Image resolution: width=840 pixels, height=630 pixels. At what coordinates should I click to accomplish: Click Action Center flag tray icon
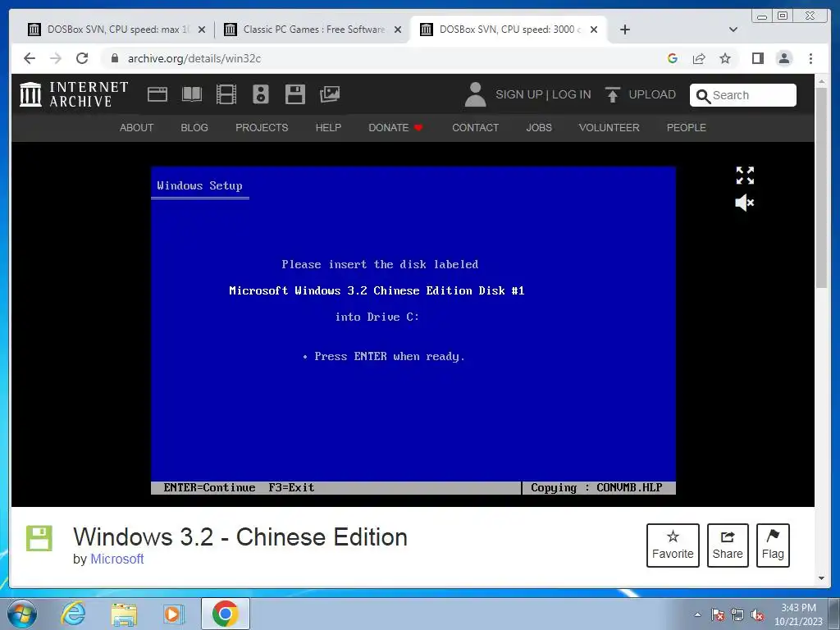(x=718, y=614)
